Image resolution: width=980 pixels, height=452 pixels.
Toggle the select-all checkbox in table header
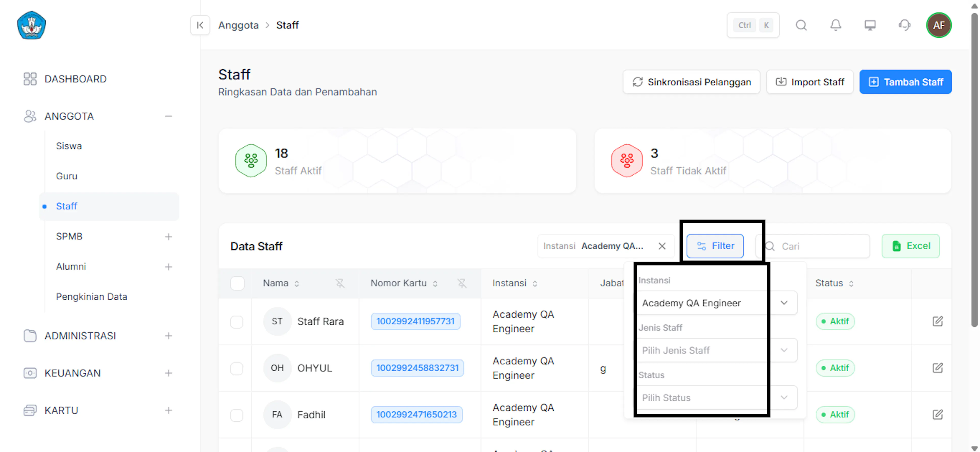[x=237, y=283]
